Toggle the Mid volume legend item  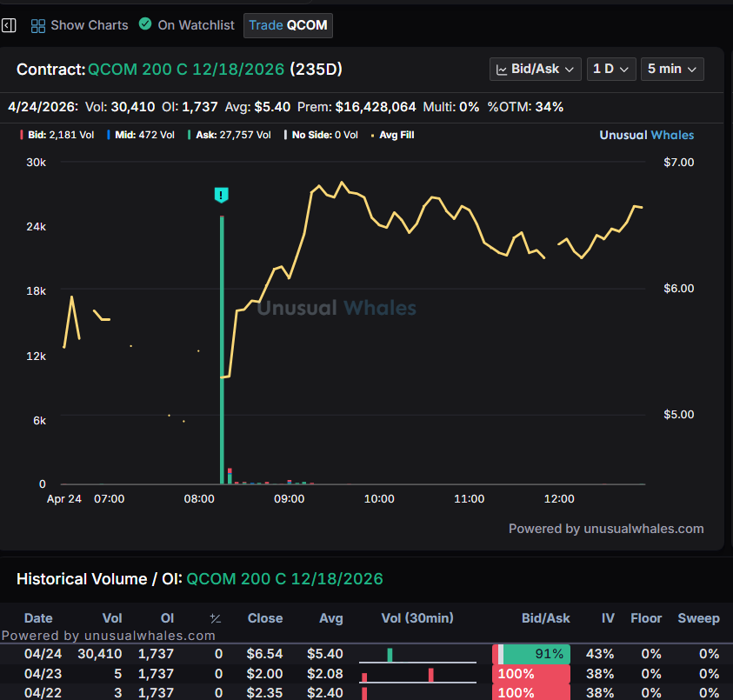click(x=141, y=135)
